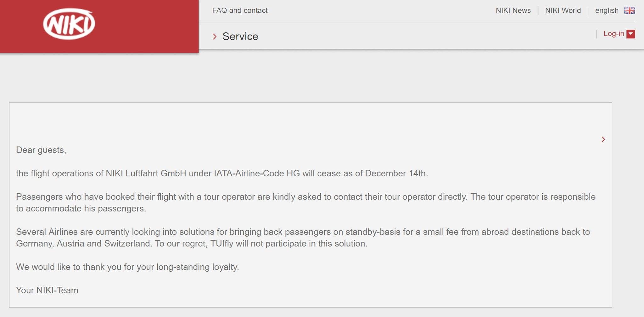The image size is (644, 317).
Task: Click the "Dear guests," greeting line
Action: coord(41,150)
